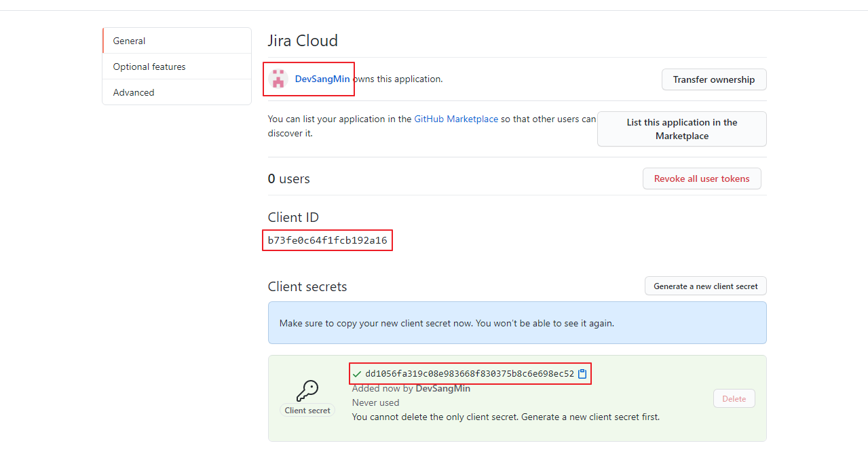Click the 'Never used' text
This screenshot has width=868, height=473.
[375, 402]
